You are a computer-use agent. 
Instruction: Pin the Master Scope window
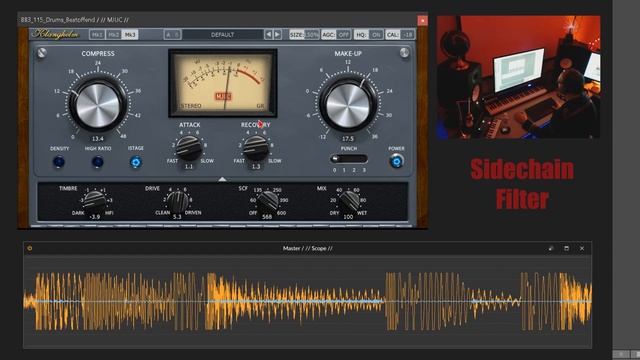point(551,248)
